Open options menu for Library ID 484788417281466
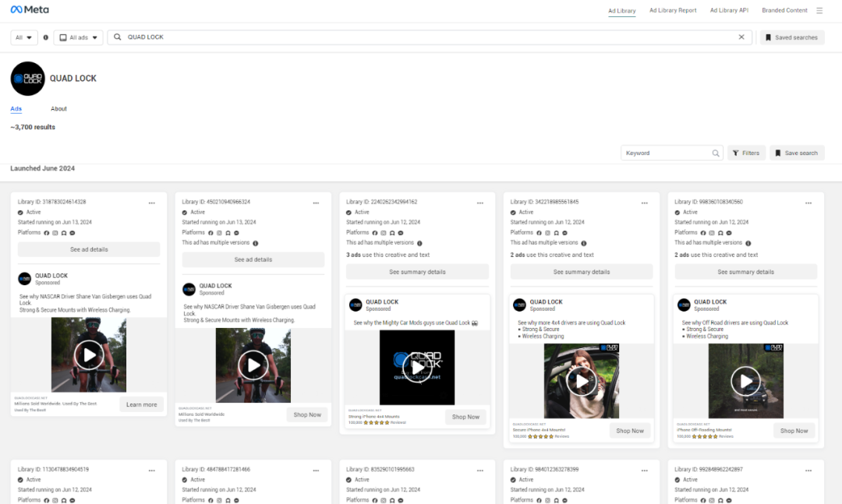This screenshot has width=842, height=504. (317, 471)
